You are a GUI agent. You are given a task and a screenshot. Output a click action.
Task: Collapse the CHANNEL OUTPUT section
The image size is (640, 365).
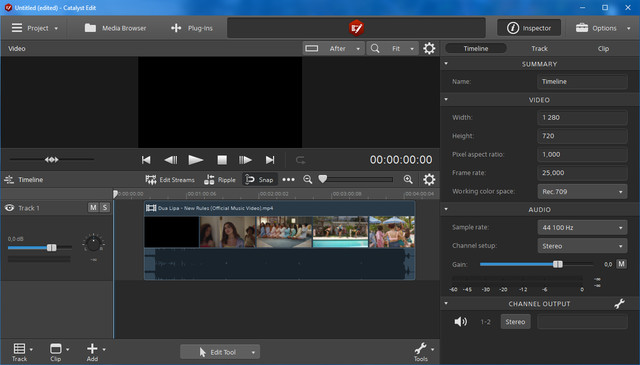(446, 303)
